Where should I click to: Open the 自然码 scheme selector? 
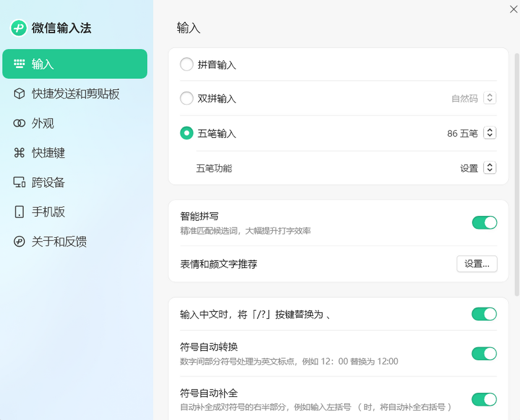coord(490,98)
